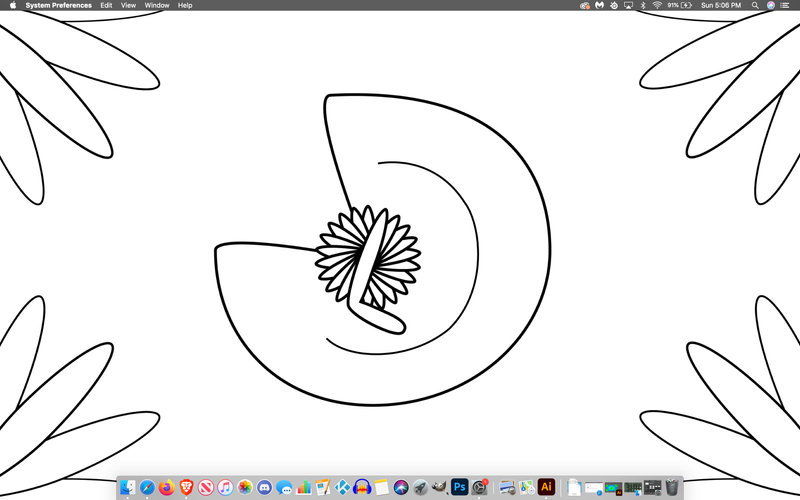Image resolution: width=800 pixels, height=500 pixels.
Task: Open the News app in the Dock
Action: coord(206,487)
